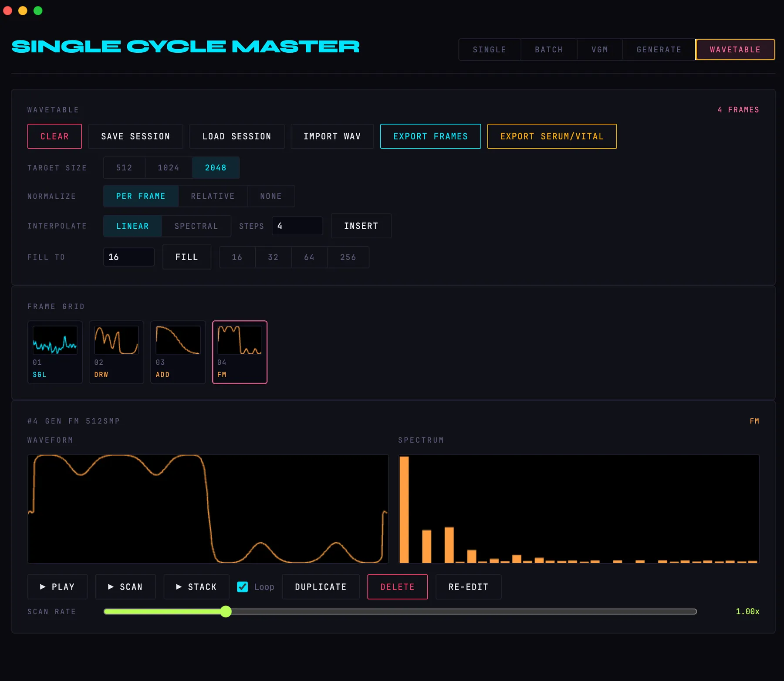Save the current session
Viewport: 784px width, 681px height.
tap(135, 136)
